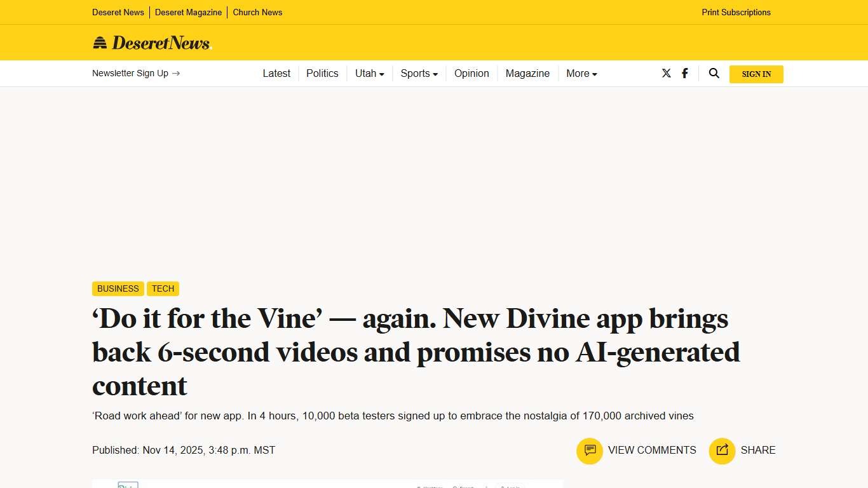Click the BUSINESS category tag
This screenshot has width=868, height=488.
tap(118, 288)
